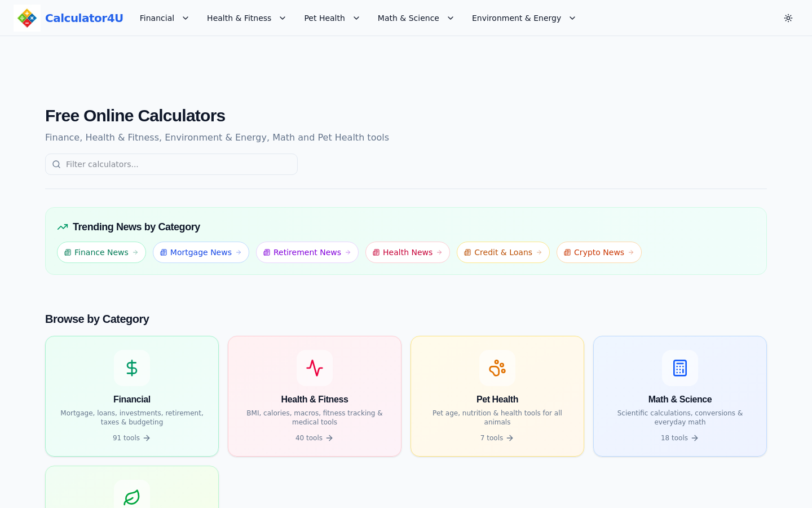Image resolution: width=812 pixels, height=508 pixels.
Task: Expand the Math & Science menu chevron
Action: tap(451, 18)
